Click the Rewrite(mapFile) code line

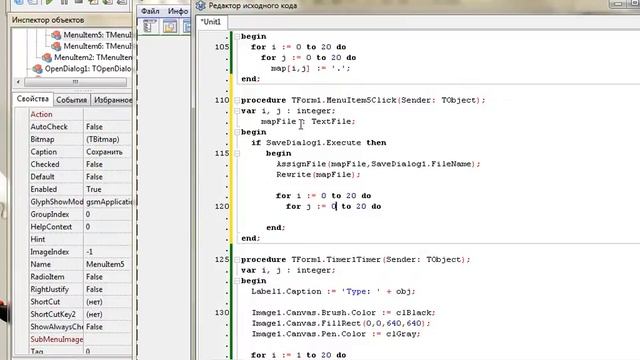[x=318, y=174]
